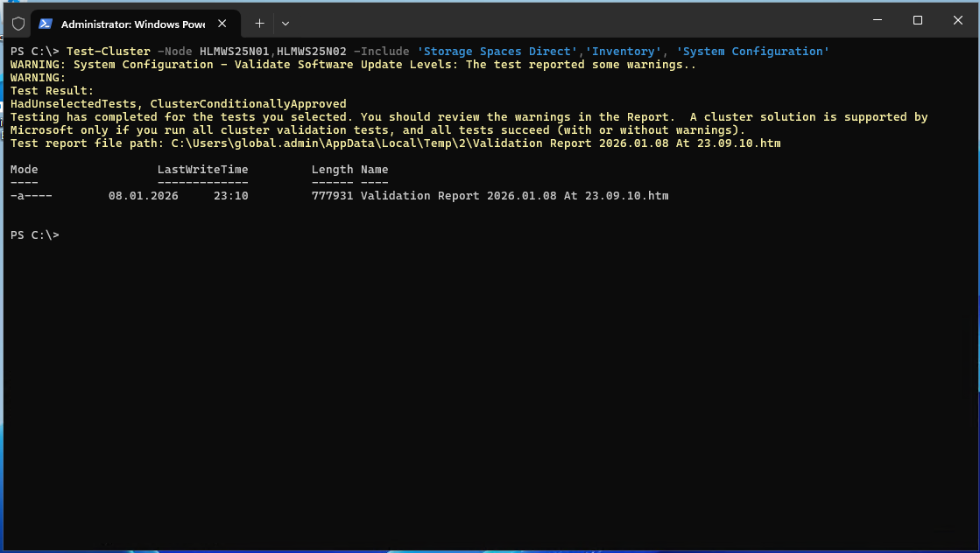Minimize the terminal window
Viewport: 980px width, 553px height.
(877, 20)
